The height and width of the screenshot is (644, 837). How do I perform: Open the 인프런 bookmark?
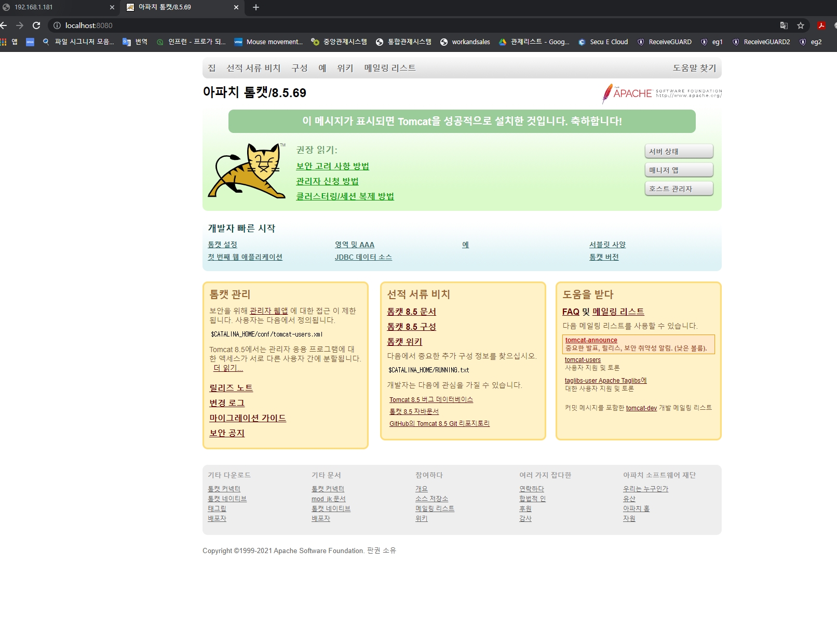pyautogui.click(x=191, y=42)
